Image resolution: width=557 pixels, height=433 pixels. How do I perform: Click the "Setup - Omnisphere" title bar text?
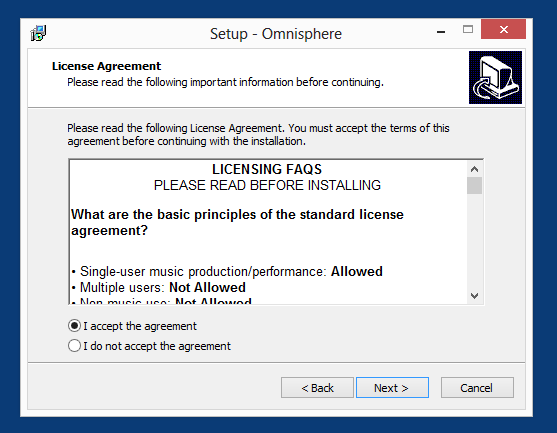tap(276, 34)
